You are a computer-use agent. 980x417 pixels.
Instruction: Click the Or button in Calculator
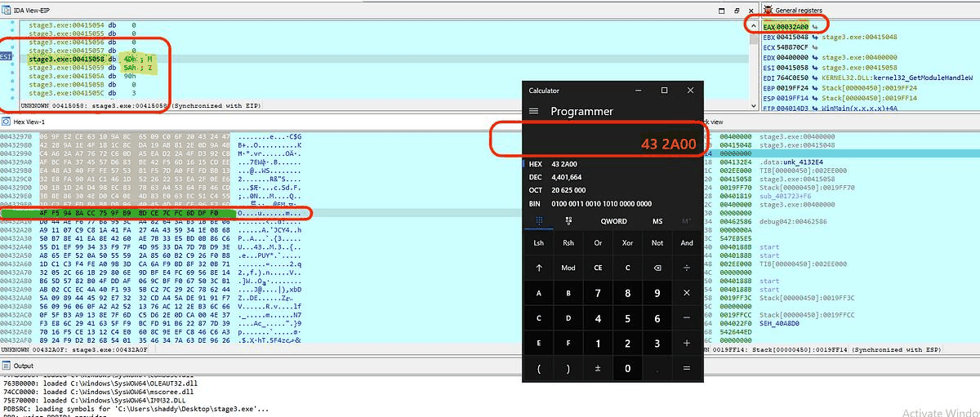point(598,242)
